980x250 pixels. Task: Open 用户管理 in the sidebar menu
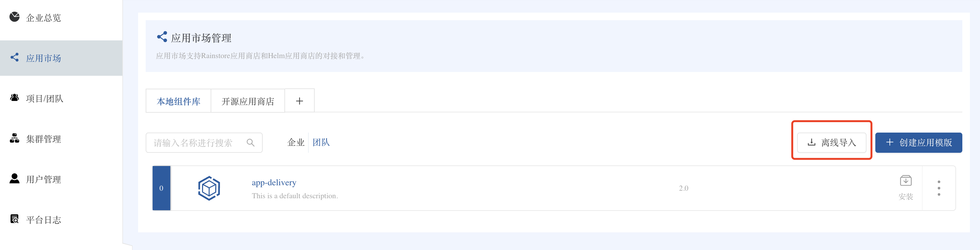pos(44,180)
